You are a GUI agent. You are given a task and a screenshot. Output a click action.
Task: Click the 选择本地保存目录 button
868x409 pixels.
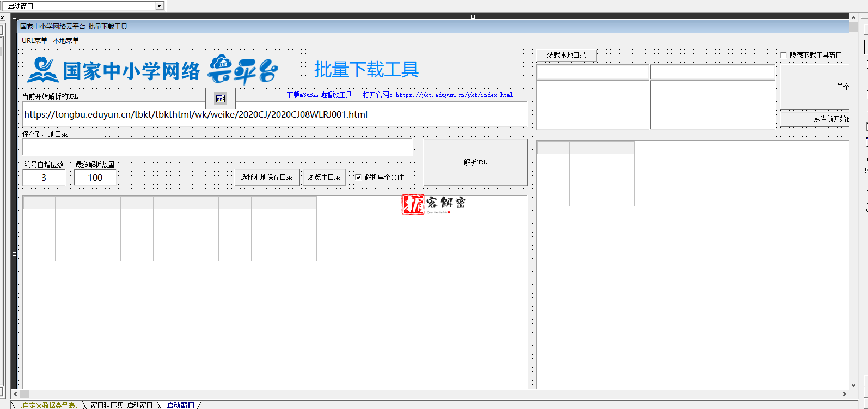click(x=267, y=177)
